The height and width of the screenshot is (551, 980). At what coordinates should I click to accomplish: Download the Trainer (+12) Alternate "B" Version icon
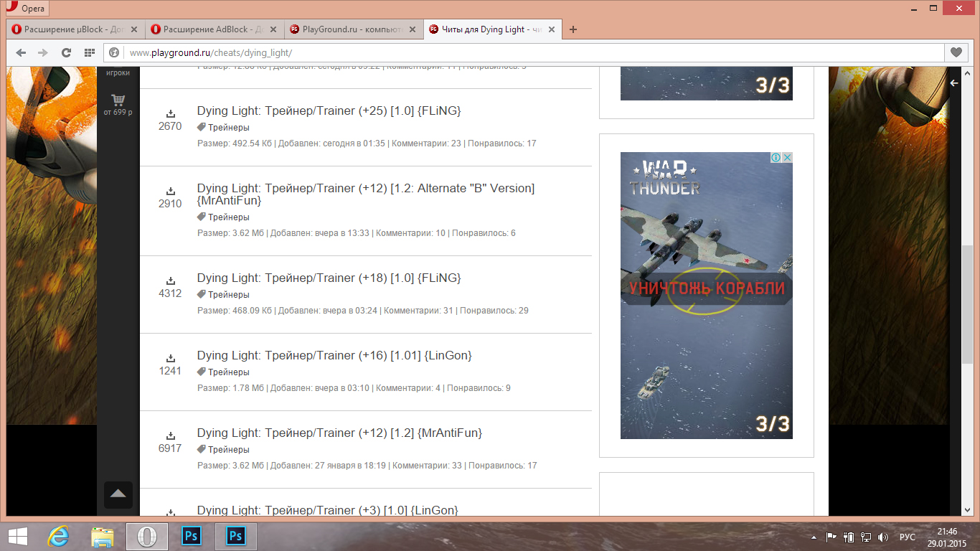(171, 191)
